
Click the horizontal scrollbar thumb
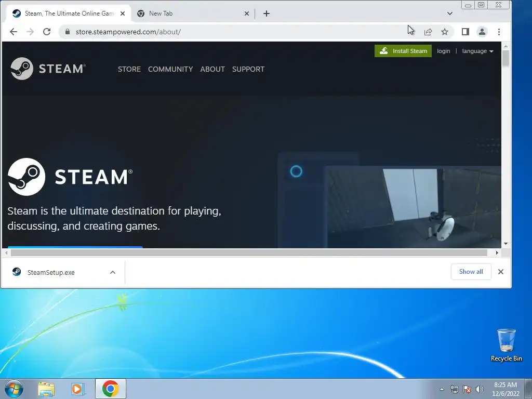249,253
